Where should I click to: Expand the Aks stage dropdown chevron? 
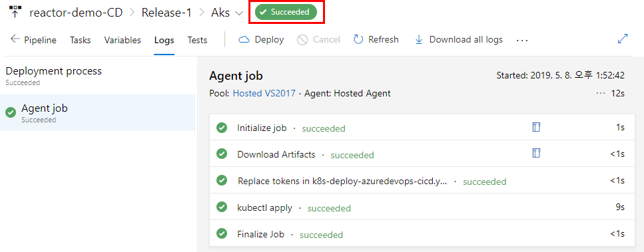click(x=238, y=13)
